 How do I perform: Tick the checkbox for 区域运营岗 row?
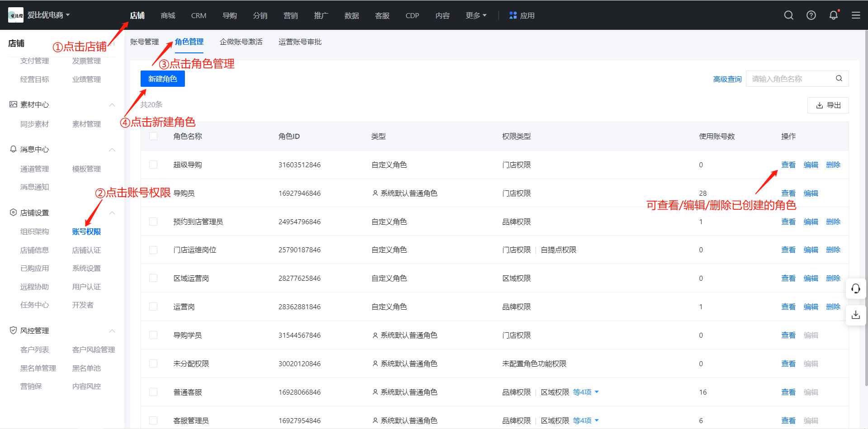click(x=153, y=278)
